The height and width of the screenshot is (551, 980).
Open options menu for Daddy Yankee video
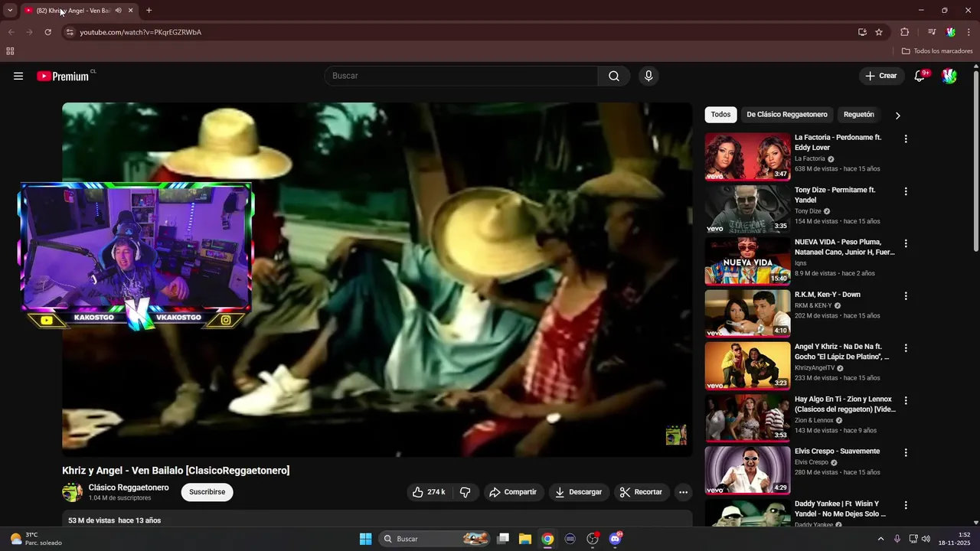[x=906, y=505]
